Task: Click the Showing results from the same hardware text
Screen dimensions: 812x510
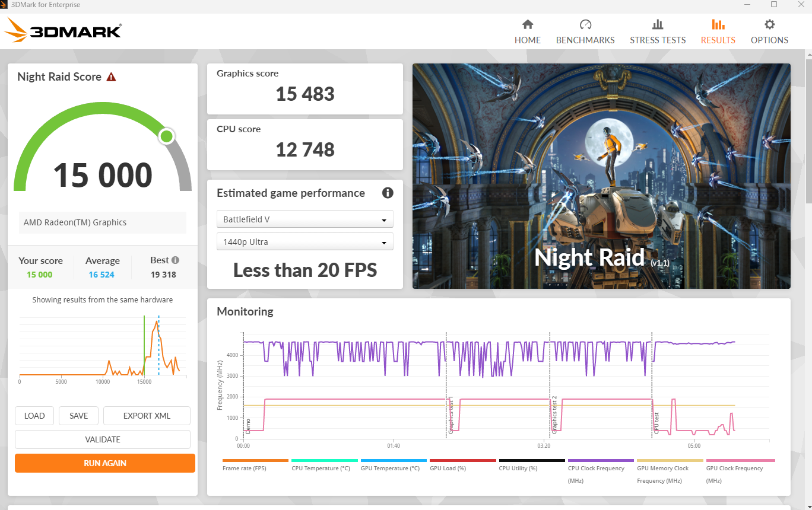Action: pyautogui.click(x=103, y=300)
